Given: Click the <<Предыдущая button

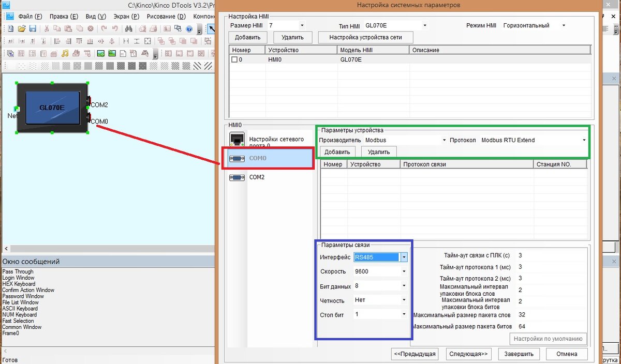Looking at the screenshot, I should click(x=415, y=354).
